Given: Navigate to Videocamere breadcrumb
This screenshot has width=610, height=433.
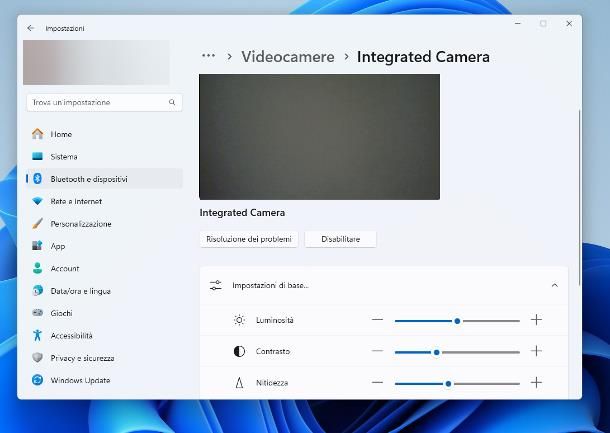Looking at the screenshot, I should (288, 57).
